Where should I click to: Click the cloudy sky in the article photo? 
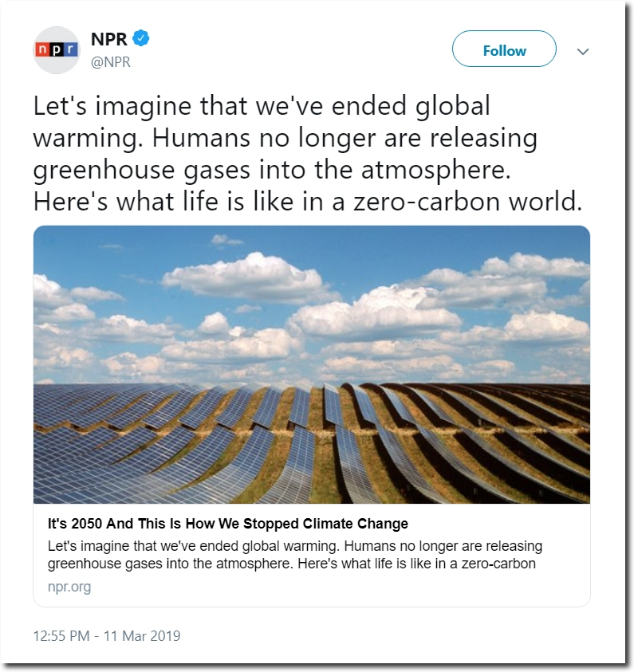pyautogui.click(x=312, y=305)
